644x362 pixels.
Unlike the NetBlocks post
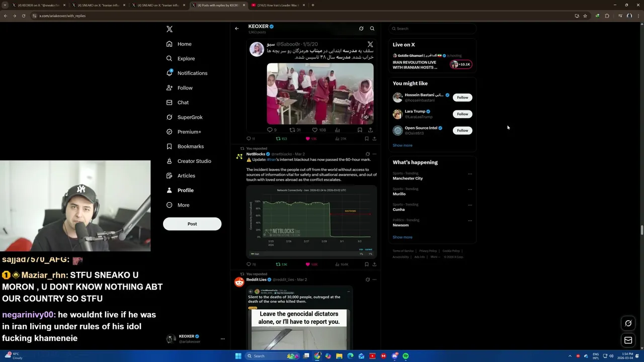[311, 264]
